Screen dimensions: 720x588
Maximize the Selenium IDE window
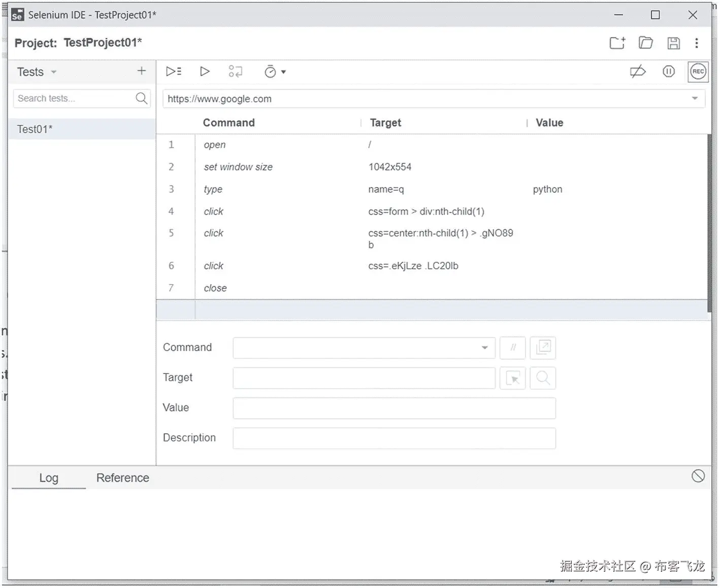656,15
